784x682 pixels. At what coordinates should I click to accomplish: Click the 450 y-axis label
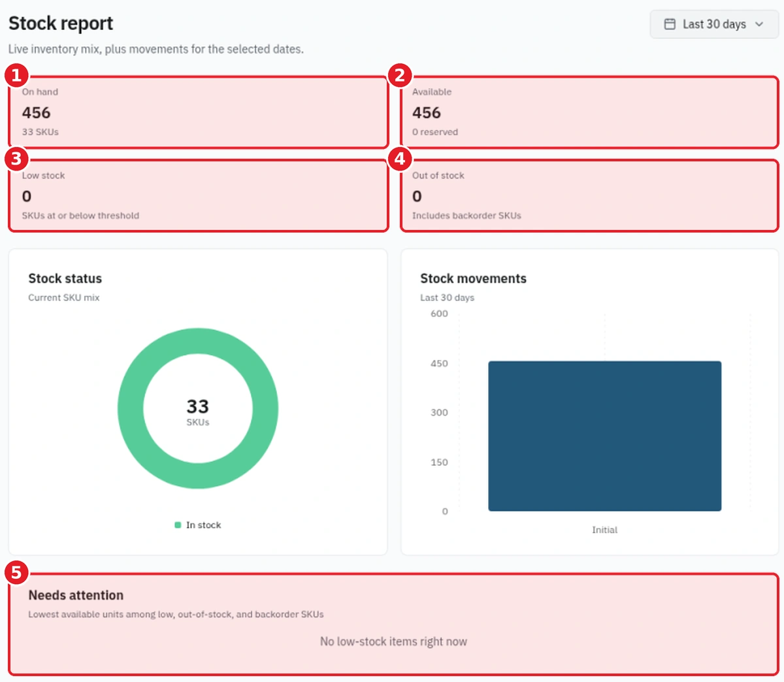(x=439, y=363)
